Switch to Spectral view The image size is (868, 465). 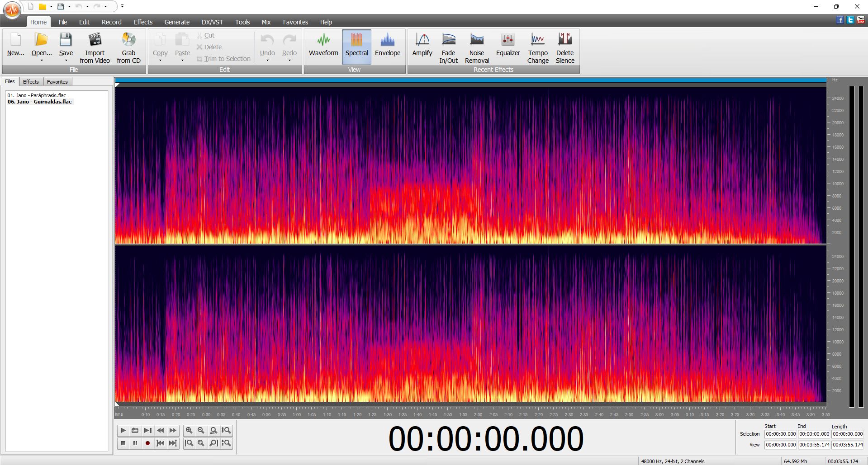pos(356,47)
